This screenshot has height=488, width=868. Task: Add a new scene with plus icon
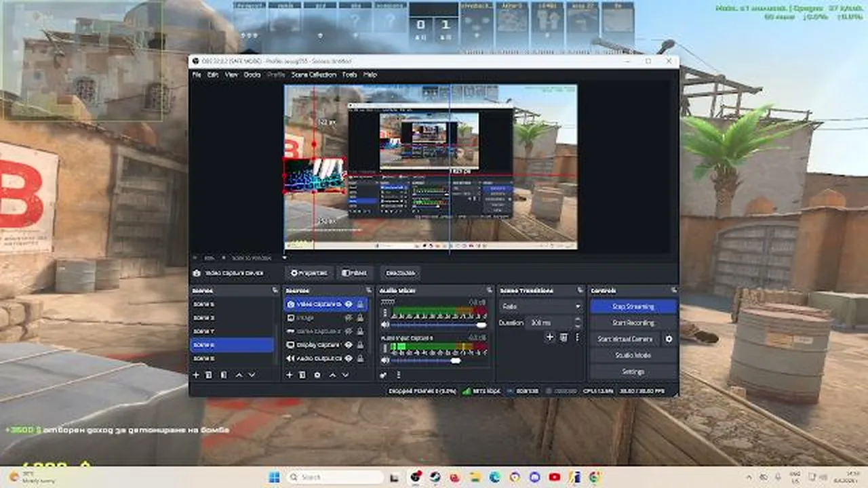coord(196,375)
